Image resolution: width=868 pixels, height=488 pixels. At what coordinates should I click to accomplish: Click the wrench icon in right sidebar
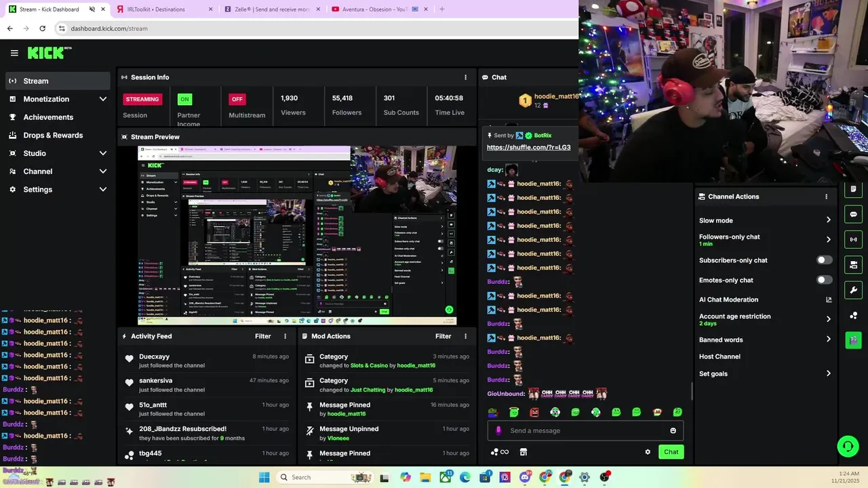(x=853, y=290)
